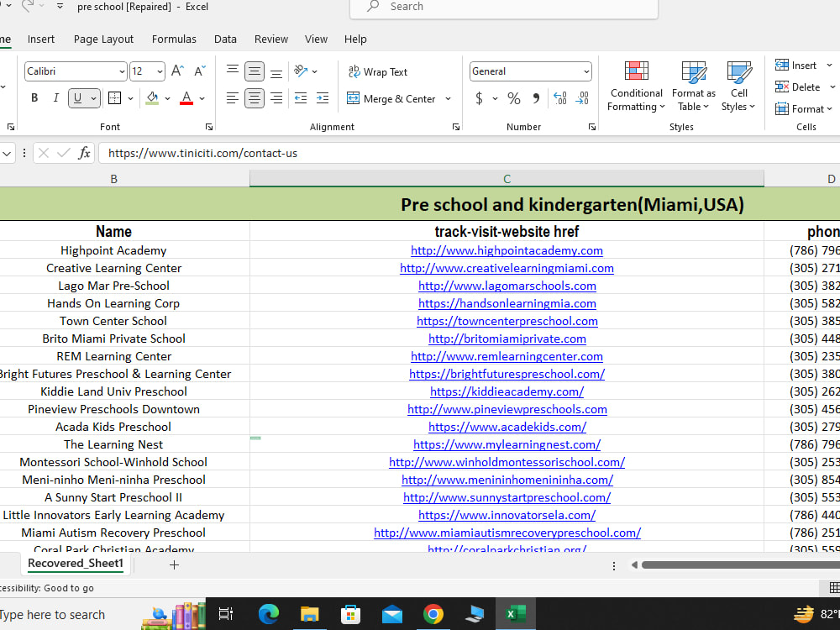Open the kiddieacademy.com link

[x=507, y=391]
